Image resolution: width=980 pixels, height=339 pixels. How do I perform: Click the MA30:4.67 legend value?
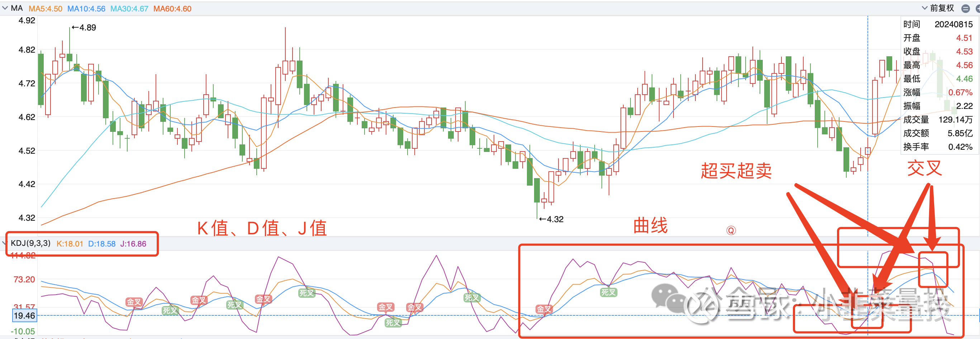coord(129,8)
